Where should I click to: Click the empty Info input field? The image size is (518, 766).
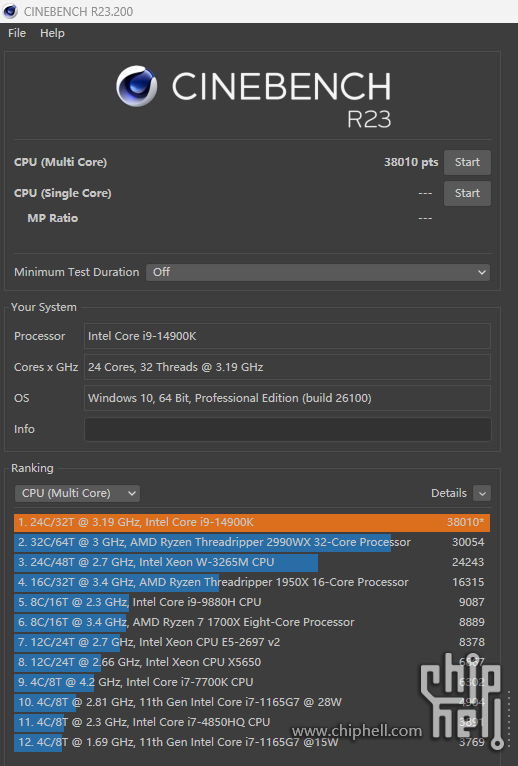click(287, 429)
